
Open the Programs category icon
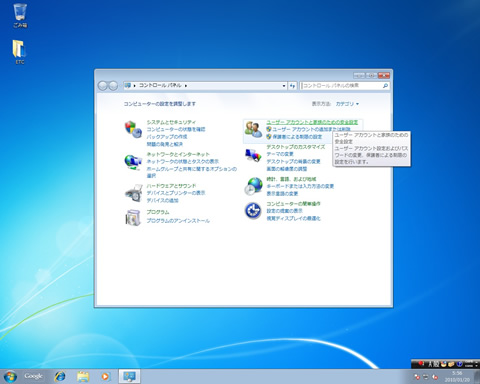[133, 218]
